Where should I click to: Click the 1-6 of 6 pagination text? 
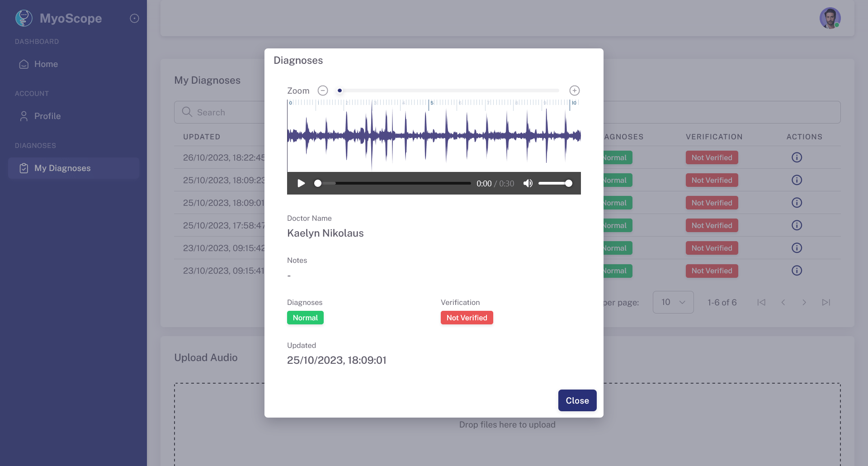722,302
